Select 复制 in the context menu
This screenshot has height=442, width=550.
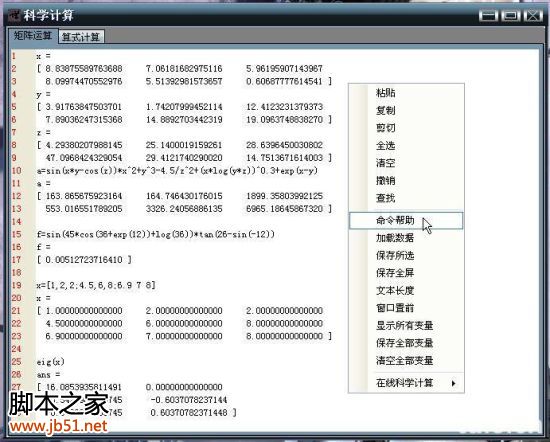[385, 110]
